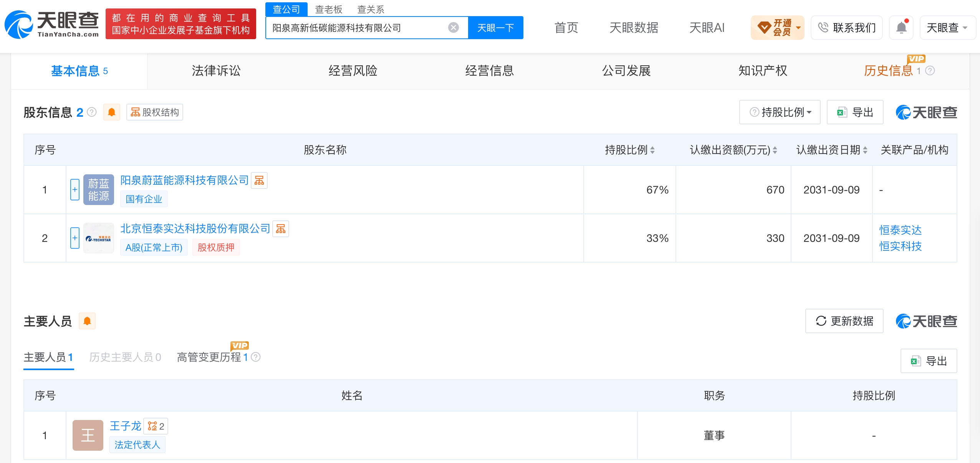Clear the search box with the X icon
980x463 pixels.
[454, 28]
